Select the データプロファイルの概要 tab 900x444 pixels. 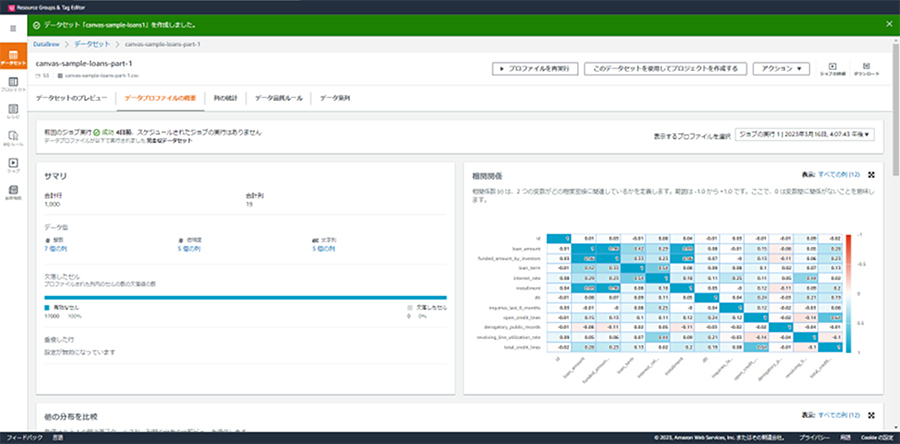point(160,98)
